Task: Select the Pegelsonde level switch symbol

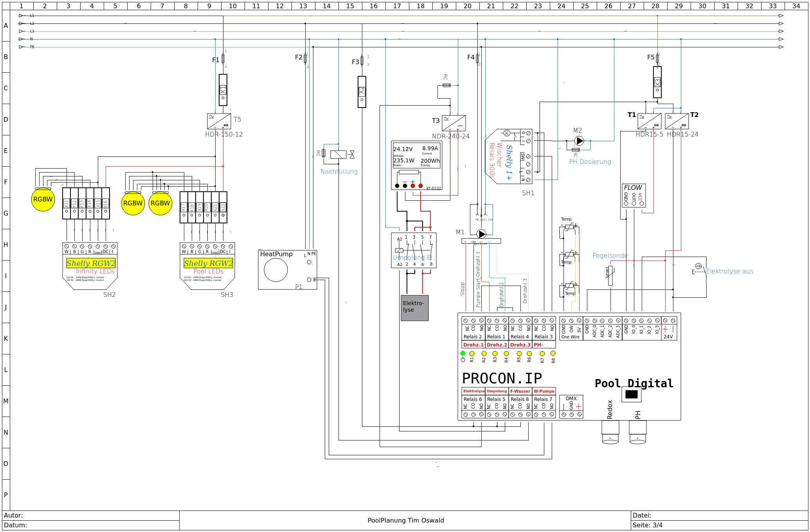Action: click(610, 276)
